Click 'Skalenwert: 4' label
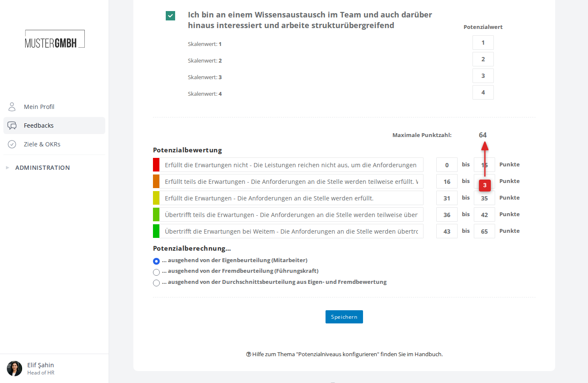 pos(205,94)
